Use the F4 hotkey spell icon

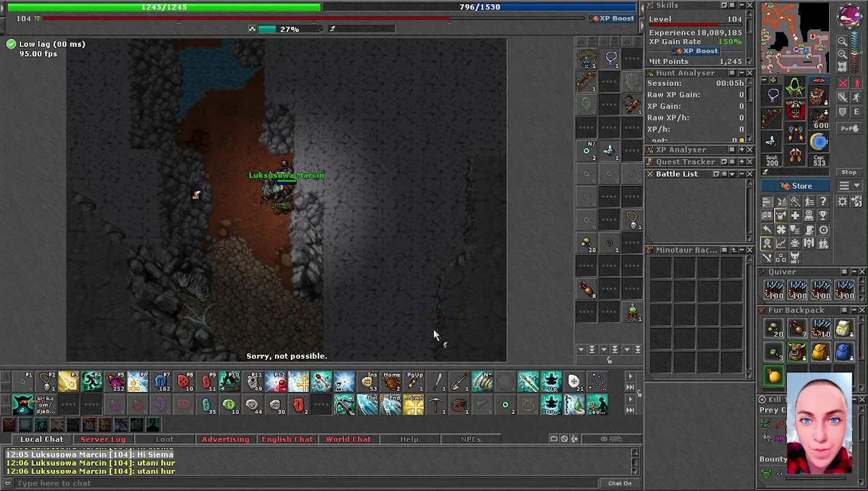tap(92, 382)
